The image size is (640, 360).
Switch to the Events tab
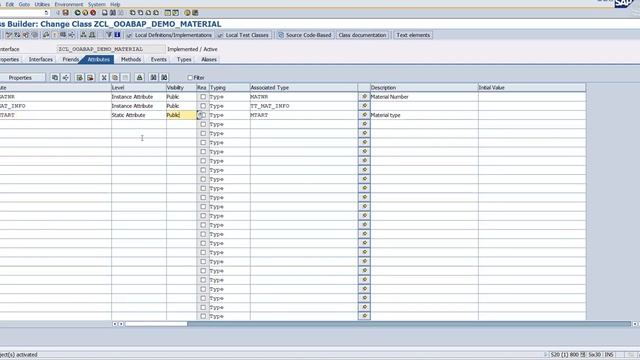tap(159, 60)
